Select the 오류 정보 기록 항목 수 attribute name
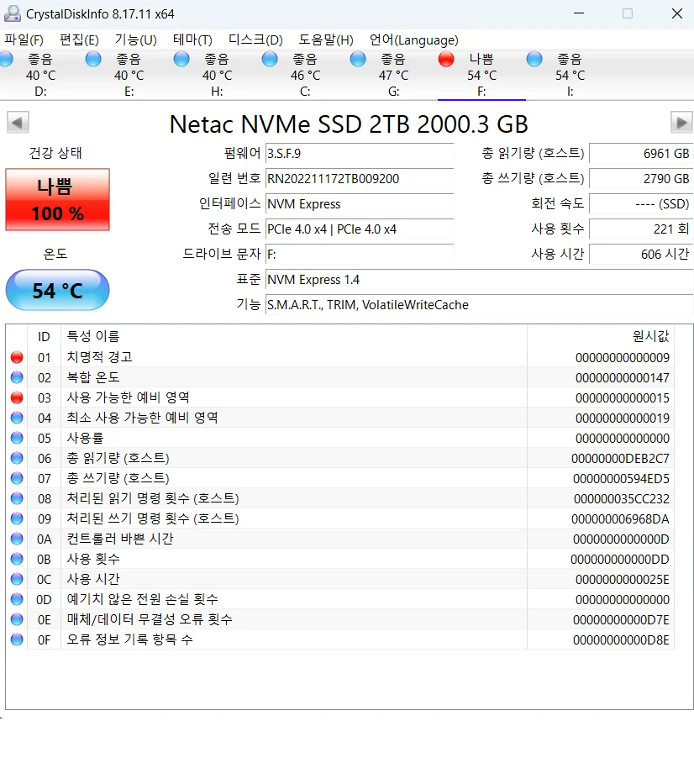Viewport: 694px width, 784px height. click(129, 639)
